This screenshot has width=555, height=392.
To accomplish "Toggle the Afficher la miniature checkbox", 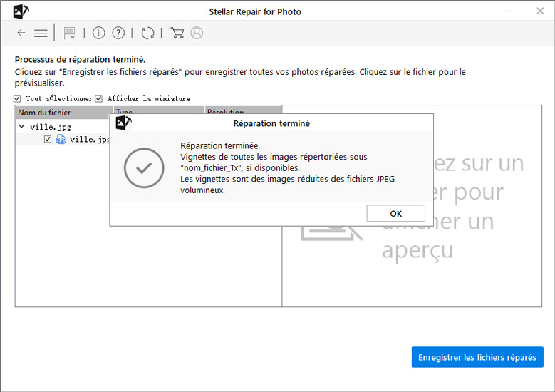I will [x=99, y=98].
